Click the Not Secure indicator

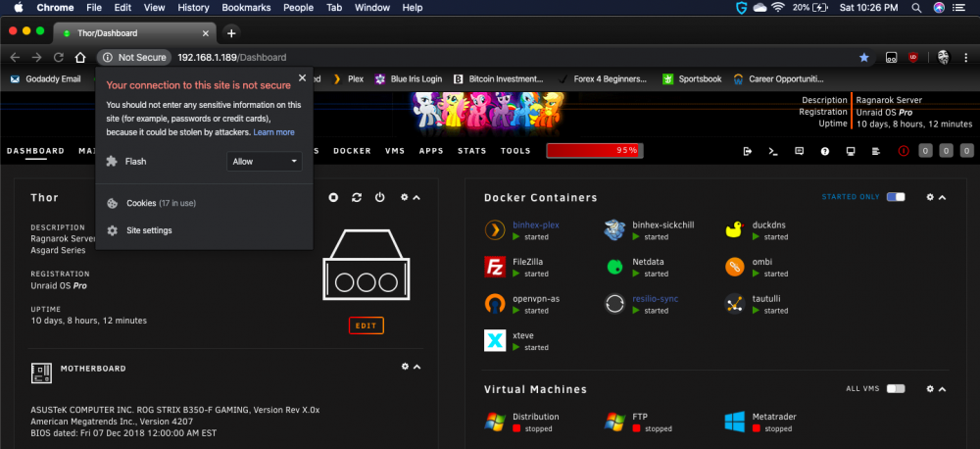coord(134,58)
